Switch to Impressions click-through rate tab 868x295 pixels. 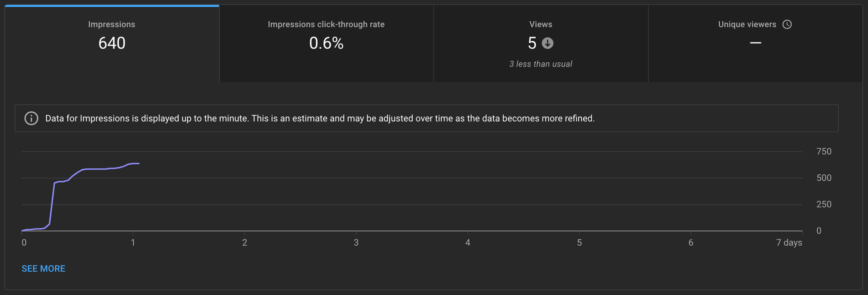(x=326, y=43)
